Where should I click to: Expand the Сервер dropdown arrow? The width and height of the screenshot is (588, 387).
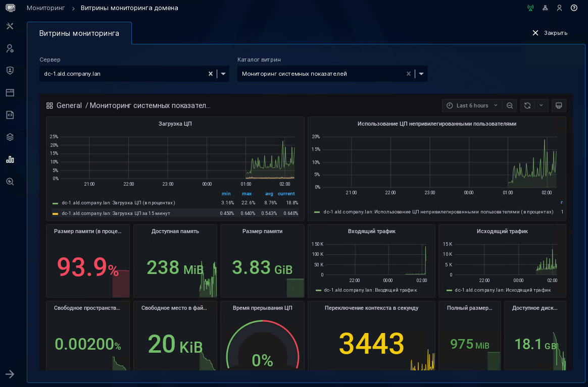(x=223, y=74)
